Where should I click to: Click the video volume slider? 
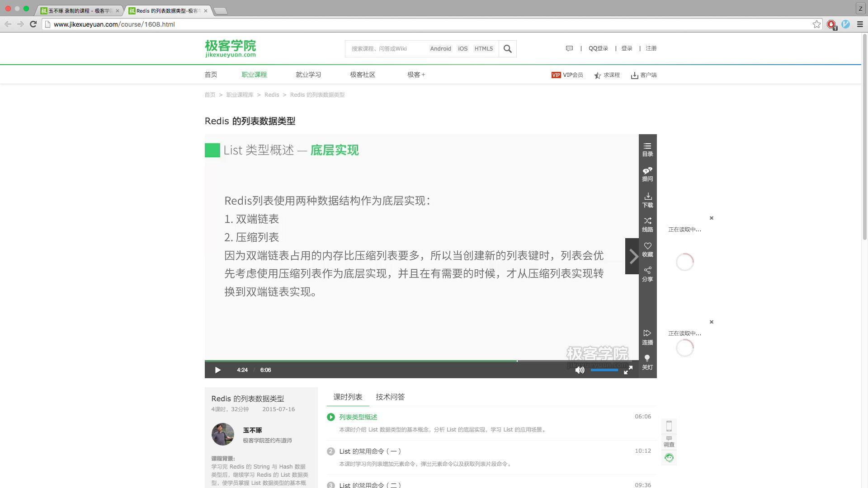point(604,370)
